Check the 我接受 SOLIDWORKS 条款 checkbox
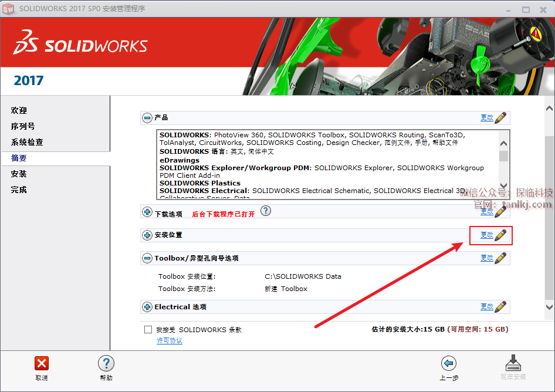This screenshot has width=555, height=392. [x=148, y=330]
